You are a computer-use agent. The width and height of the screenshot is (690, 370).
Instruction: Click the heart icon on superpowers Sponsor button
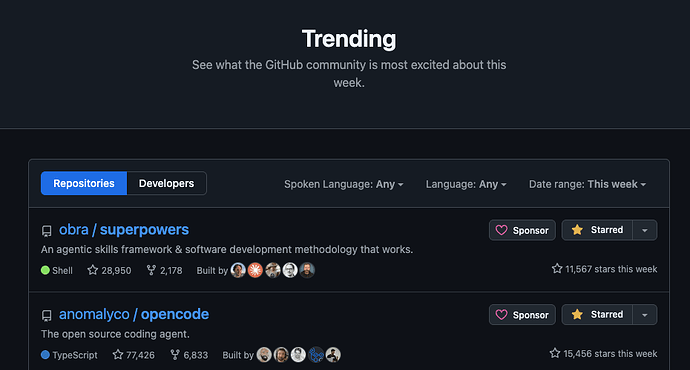click(501, 230)
